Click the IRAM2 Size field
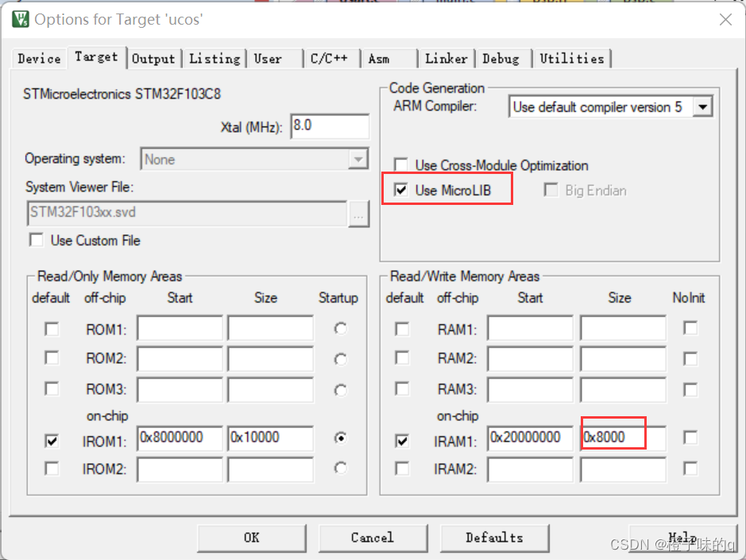This screenshot has width=746, height=560. (623, 469)
